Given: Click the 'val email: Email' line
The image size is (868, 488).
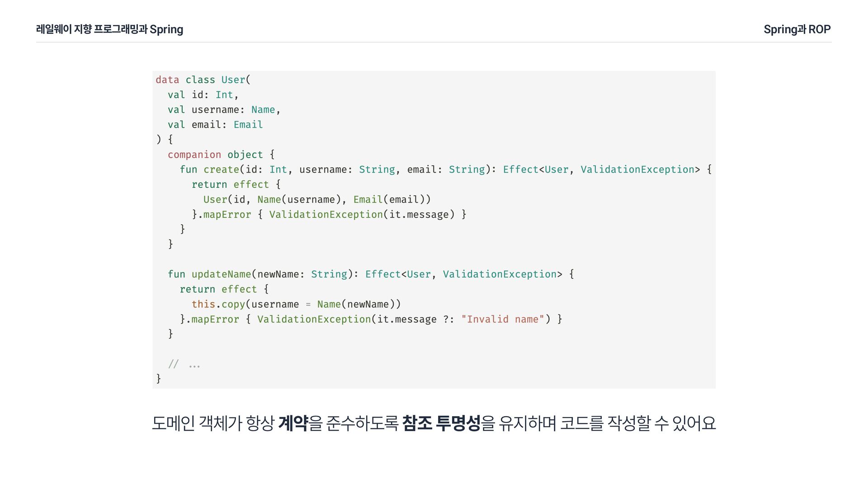Looking at the screenshot, I should click(x=215, y=125).
